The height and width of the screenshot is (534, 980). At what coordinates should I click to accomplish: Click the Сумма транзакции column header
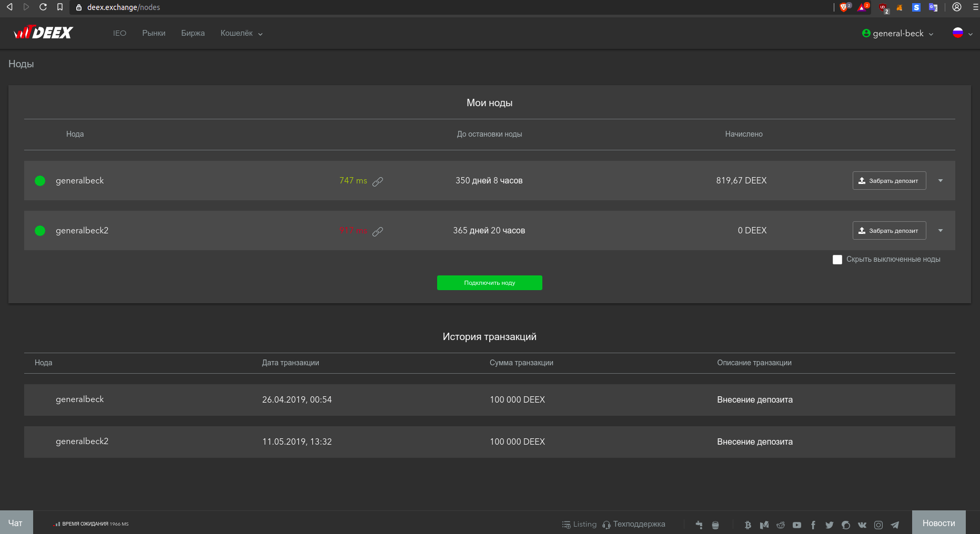[x=521, y=363]
